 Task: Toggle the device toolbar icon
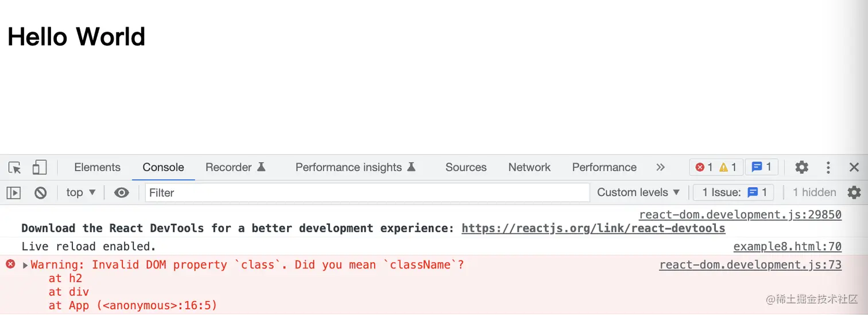[39, 167]
